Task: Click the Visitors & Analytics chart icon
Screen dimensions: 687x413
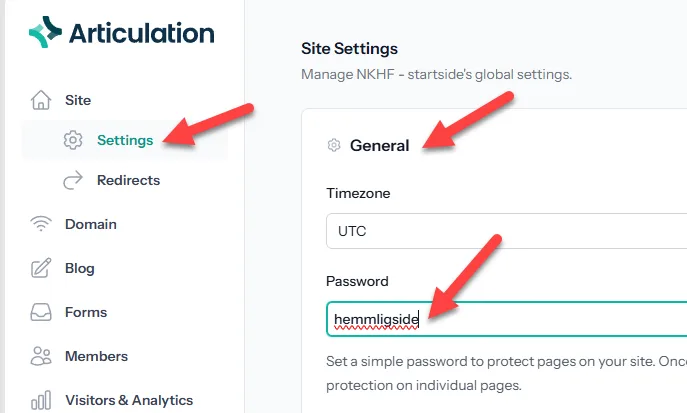Action: [x=41, y=400]
